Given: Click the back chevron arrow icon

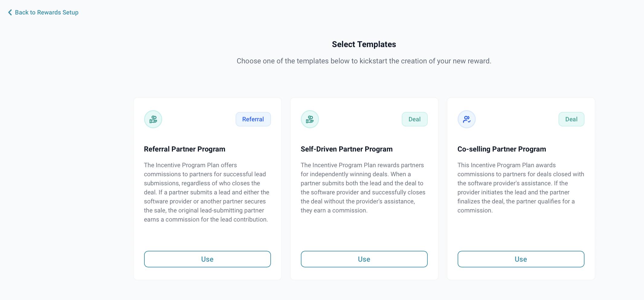Looking at the screenshot, I should point(10,12).
